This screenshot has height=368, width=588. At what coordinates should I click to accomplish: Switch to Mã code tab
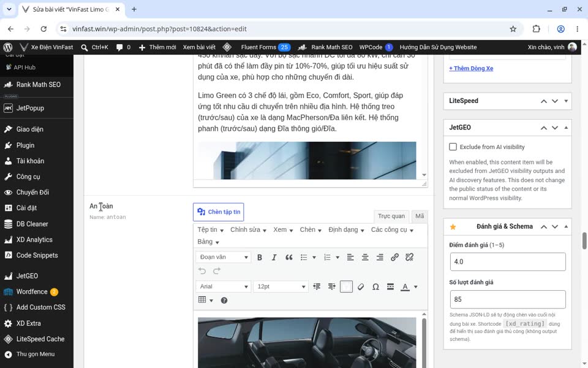tap(419, 217)
